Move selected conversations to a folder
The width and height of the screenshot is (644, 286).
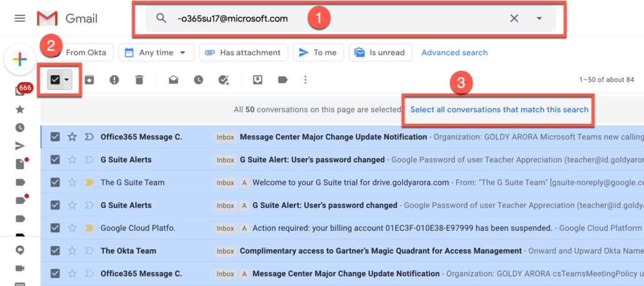(258, 79)
